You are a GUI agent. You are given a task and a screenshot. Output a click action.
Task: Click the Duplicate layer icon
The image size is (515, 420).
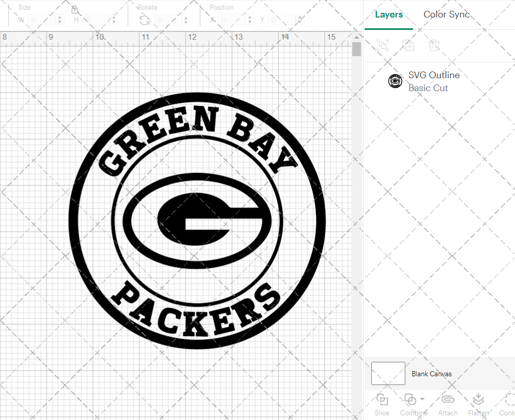click(409, 45)
